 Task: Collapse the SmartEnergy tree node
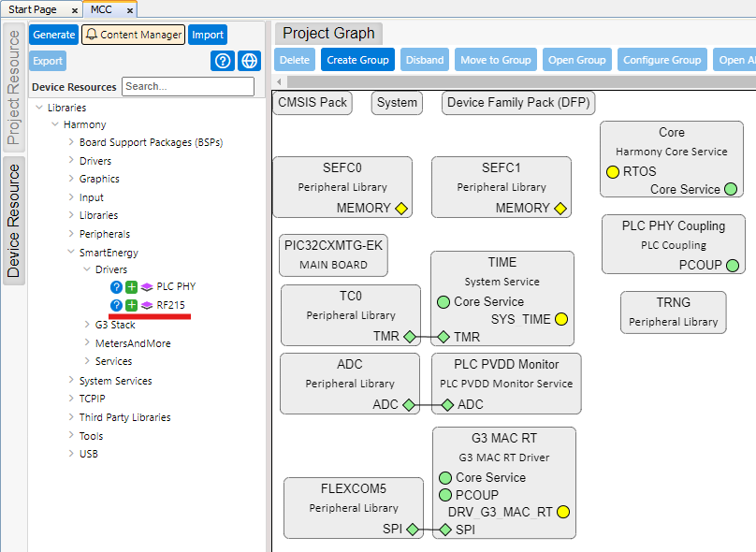click(x=71, y=253)
